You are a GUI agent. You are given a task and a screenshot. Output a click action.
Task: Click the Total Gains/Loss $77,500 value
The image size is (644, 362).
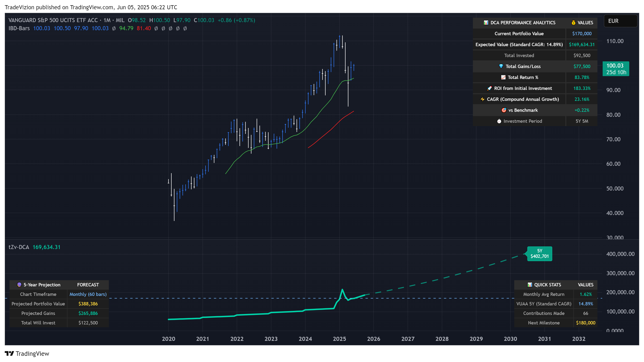coord(582,66)
